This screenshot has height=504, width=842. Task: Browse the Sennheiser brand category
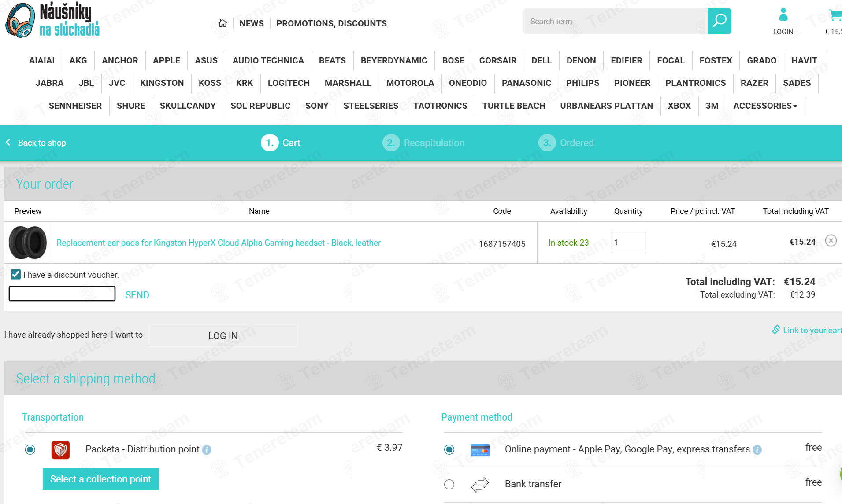pyautogui.click(x=75, y=106)
